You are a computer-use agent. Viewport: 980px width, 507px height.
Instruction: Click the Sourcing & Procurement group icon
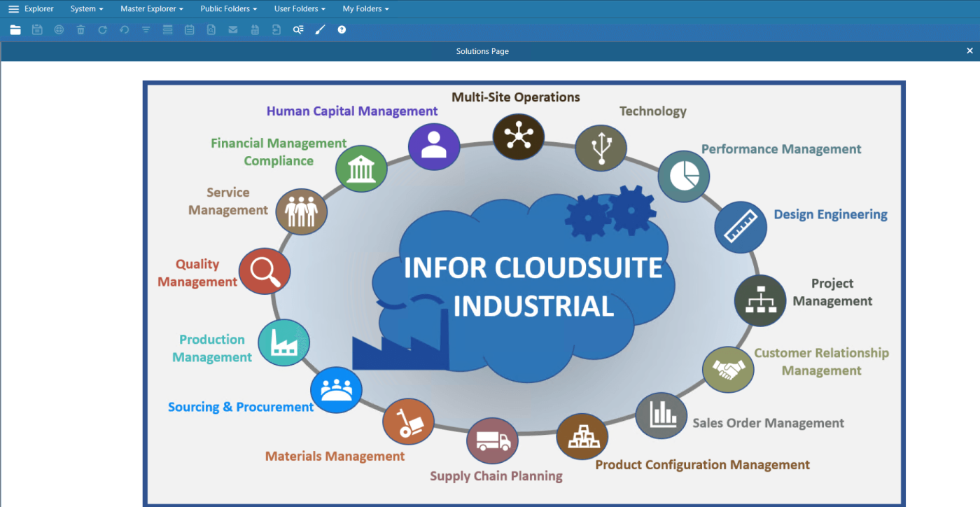click(x=336, y=390)
